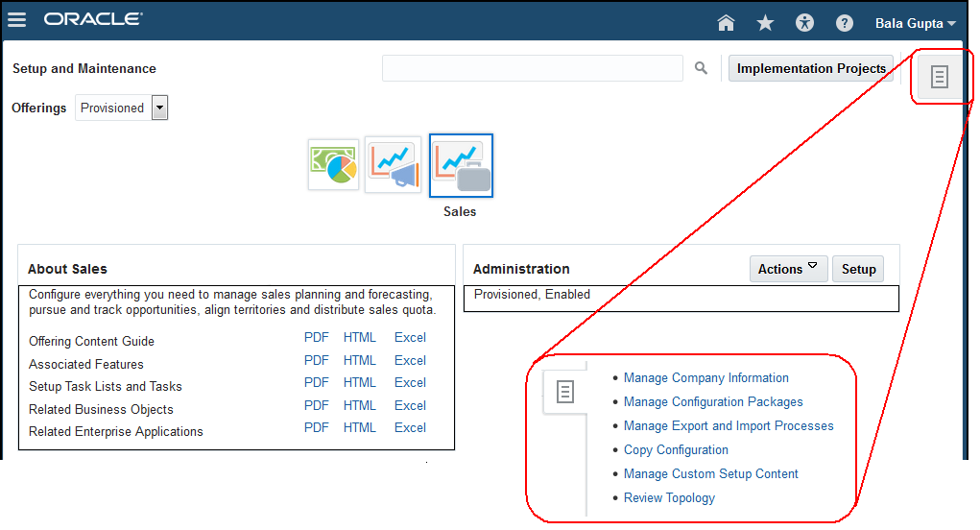Image resolution: width=980 pixels, height=530 pixels.
Task: Click into the search text field
Action: (x=533, y=68)
